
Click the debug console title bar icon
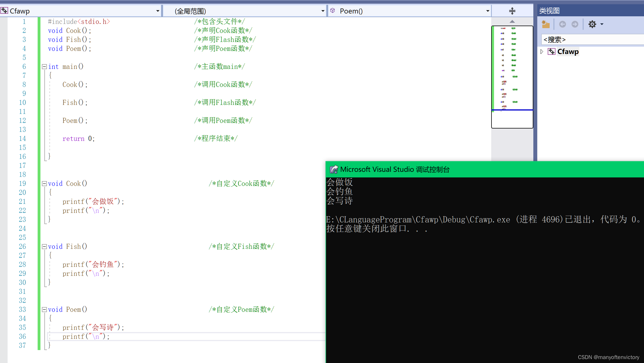click(334, 170)
